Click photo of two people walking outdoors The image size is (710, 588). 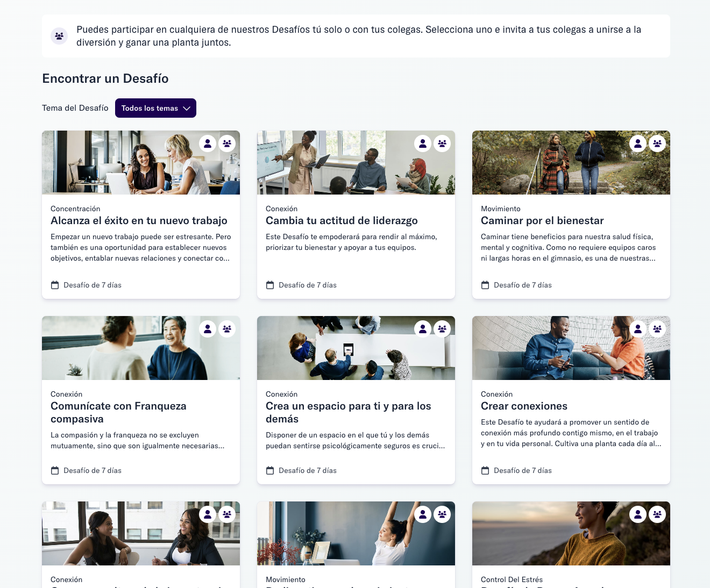pyautogui.click(x=571, y=162)
